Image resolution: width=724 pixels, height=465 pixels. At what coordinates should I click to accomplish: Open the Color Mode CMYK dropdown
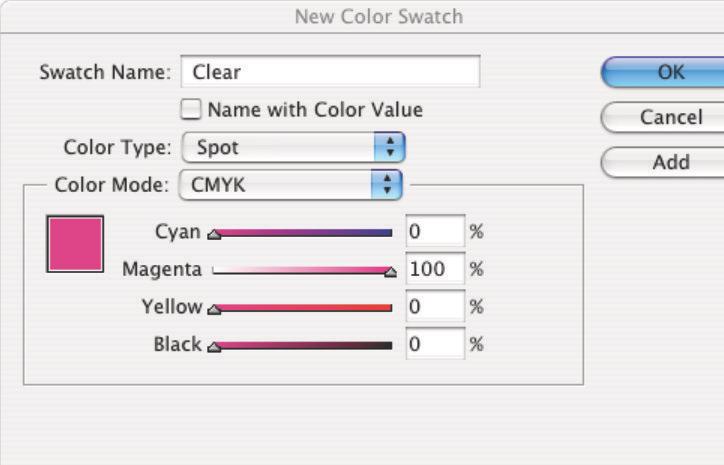[x=289, y=185]
